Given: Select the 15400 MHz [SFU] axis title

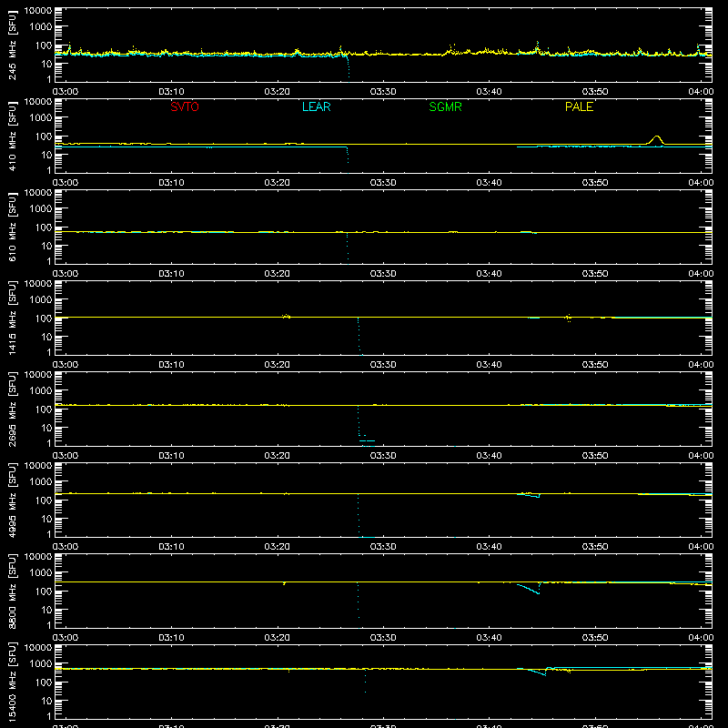Looking at the screenshot, I should coord(12,682).
